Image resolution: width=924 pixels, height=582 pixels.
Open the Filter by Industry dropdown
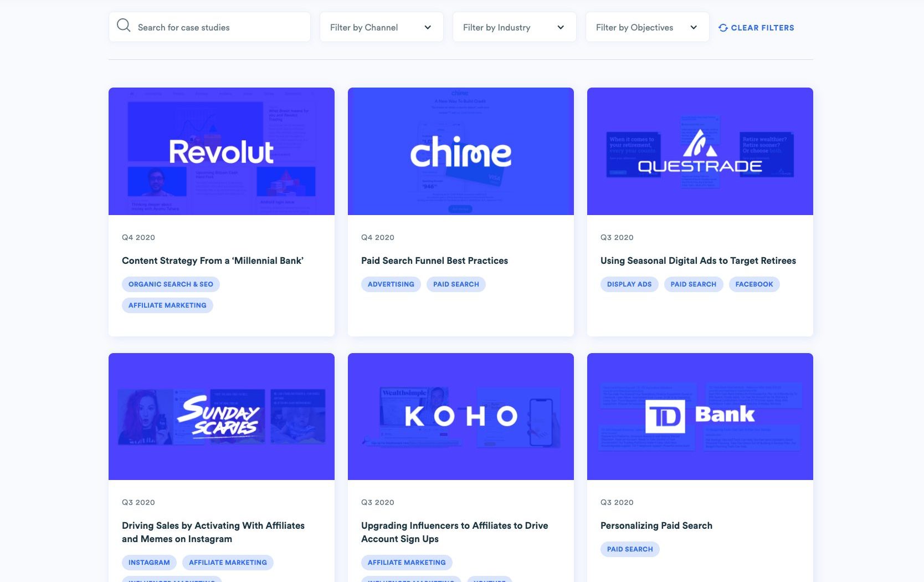[514, 27]
